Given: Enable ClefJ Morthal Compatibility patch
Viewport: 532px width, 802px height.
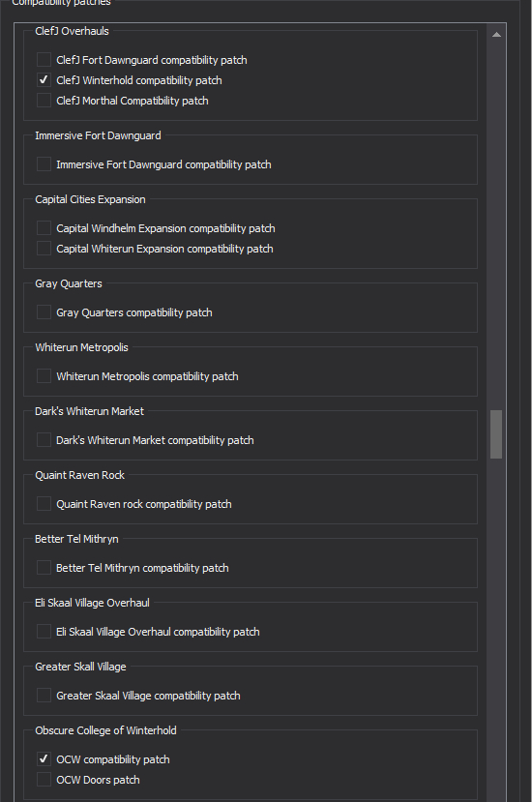Looking at the screenshot, I should 44,101.
